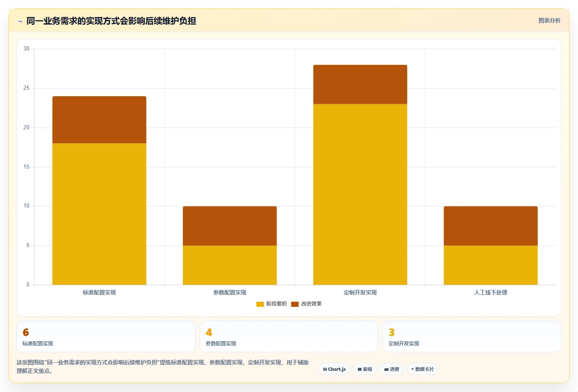Click the chart title 同一业务需求的实现方式会影响后续维护负担
The width and height of the screenshot is (578, 392).
111,21
